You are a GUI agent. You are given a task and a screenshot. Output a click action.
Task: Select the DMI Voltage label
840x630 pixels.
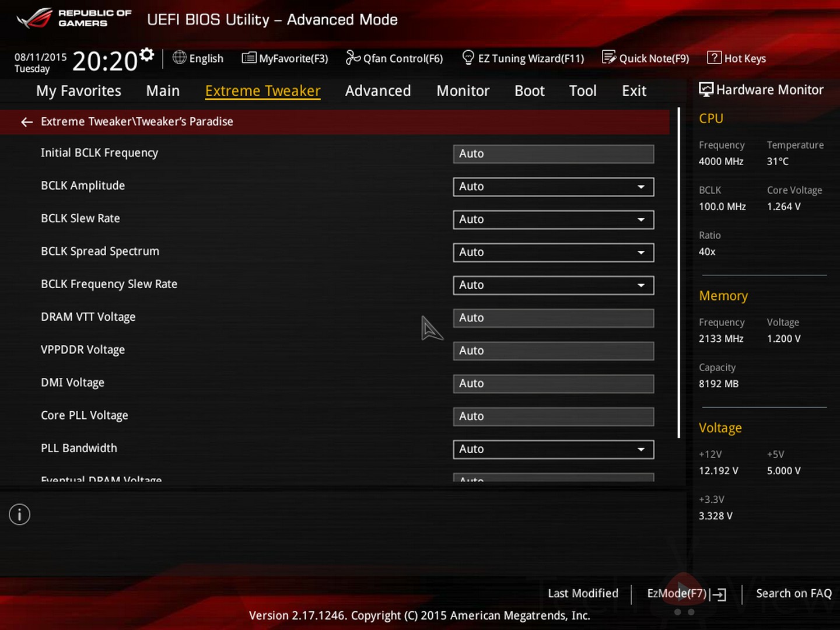(x=72, y=383)
